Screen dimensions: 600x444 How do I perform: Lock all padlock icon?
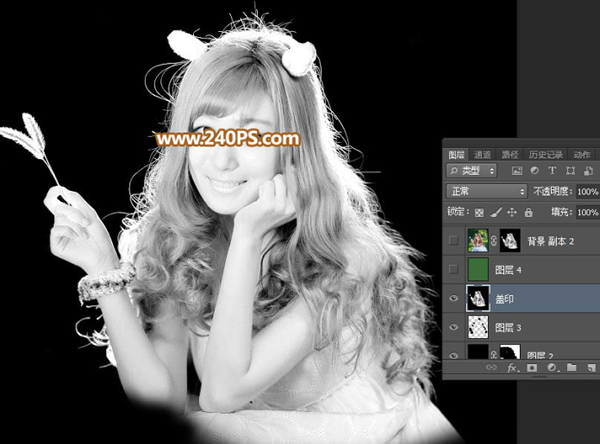(528, 212)
